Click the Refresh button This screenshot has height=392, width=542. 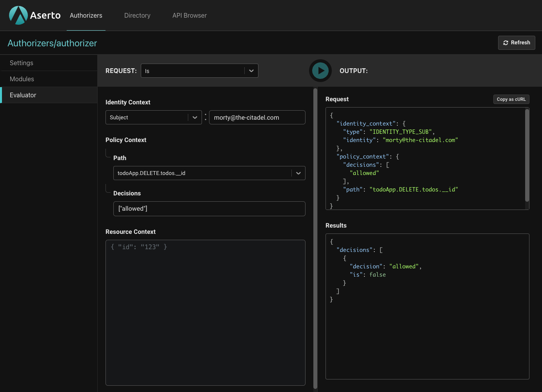coord(516,43)
